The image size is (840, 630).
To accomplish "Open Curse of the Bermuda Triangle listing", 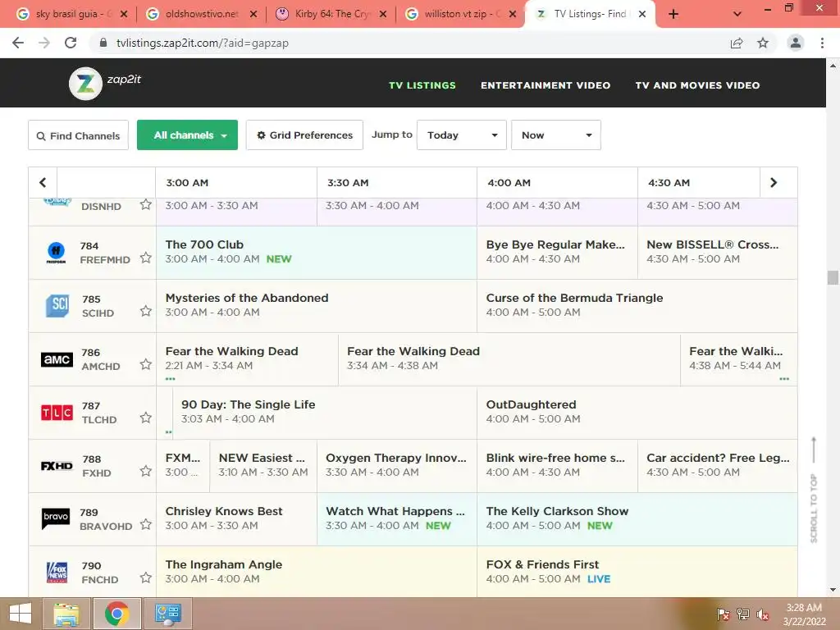I will click(x=637, y=305).
